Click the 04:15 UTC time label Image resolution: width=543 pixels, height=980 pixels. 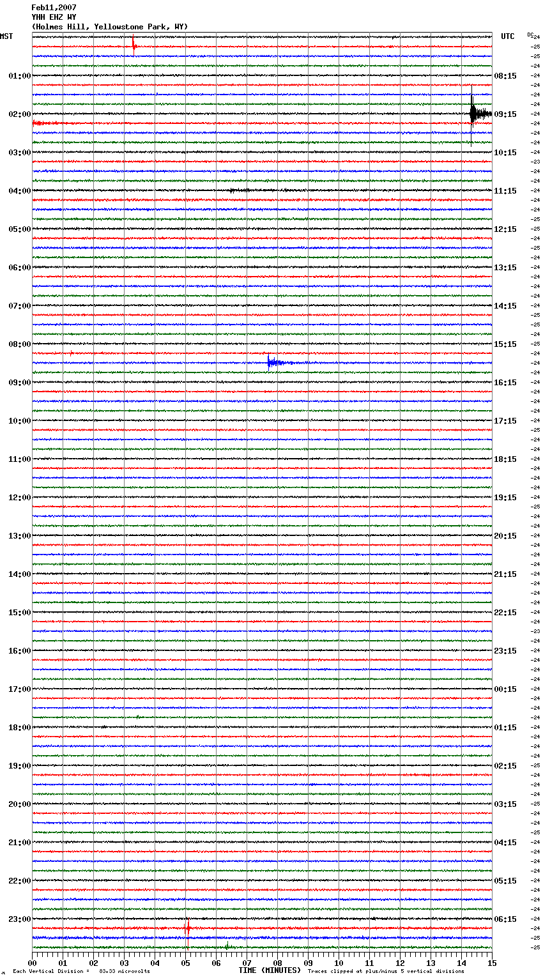(x=505, y=843)
